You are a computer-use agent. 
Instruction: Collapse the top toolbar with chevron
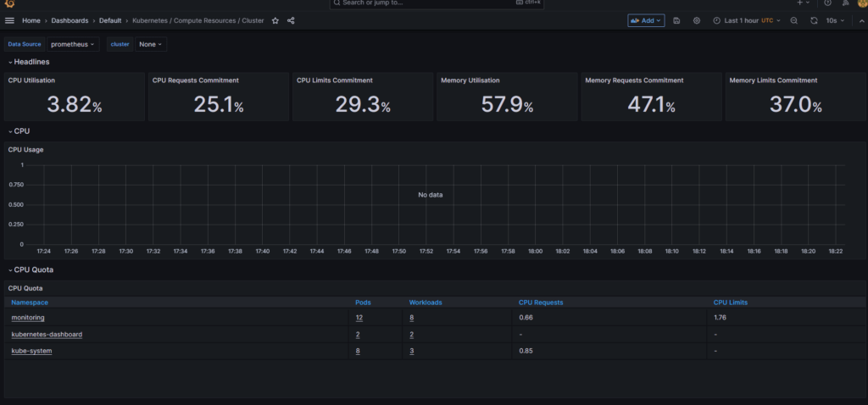point(861,20)
